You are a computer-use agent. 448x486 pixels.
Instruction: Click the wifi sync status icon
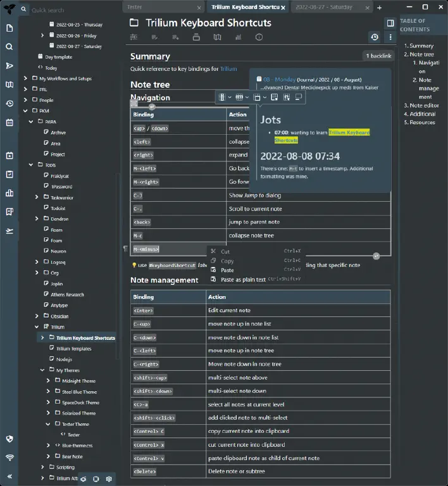pos(9,458)
